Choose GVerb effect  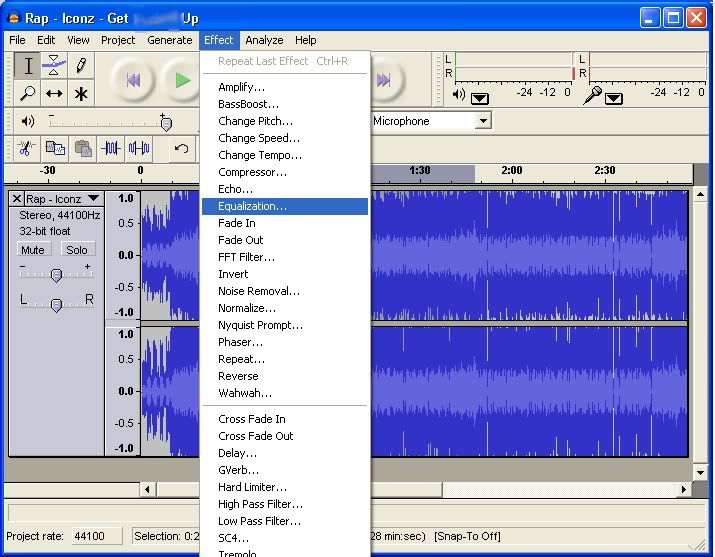(x=285, y=470)
